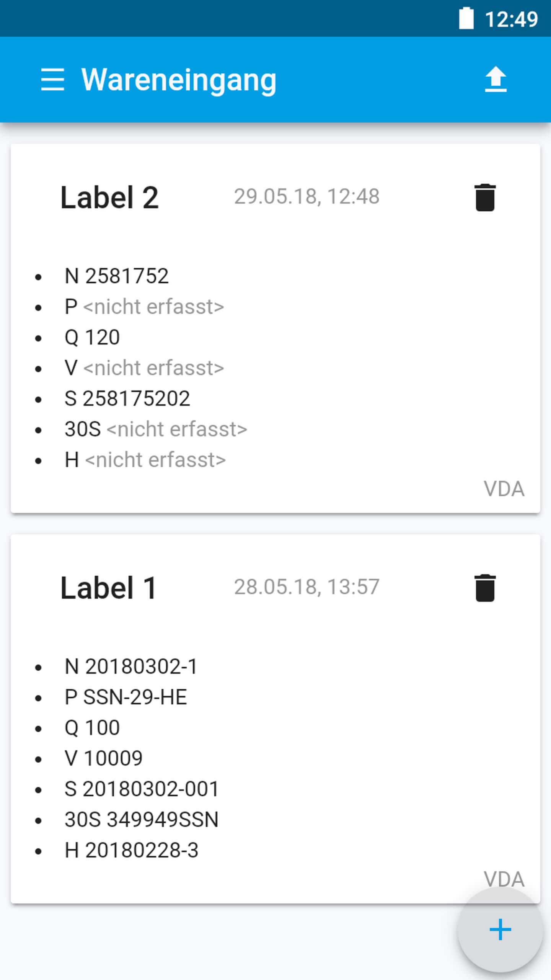Screen dimensions: 551x980
Task: Tap the S 258175202 entry
Action: (x=127, y=399)
